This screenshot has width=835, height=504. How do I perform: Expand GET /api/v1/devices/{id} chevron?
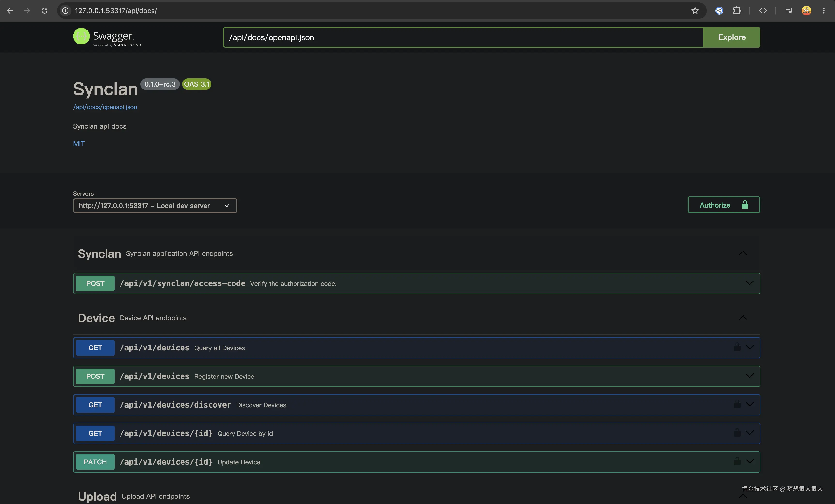pyautogui.click(x=750, y=432)
